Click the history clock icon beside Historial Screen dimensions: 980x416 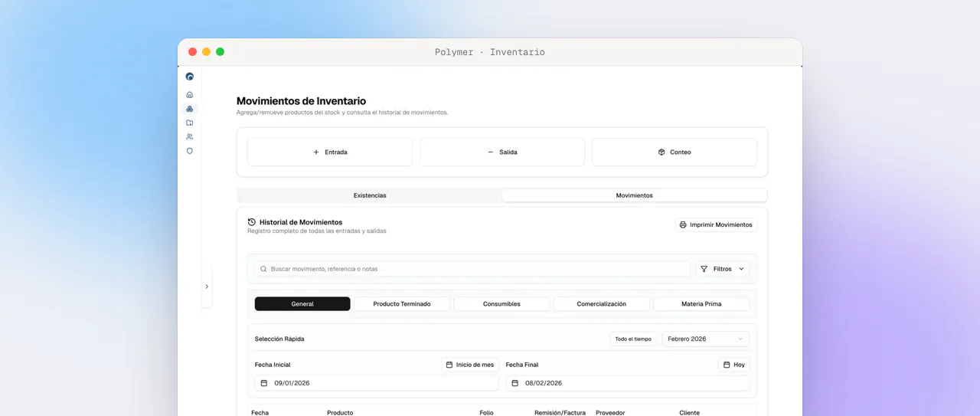click(252, 222)
